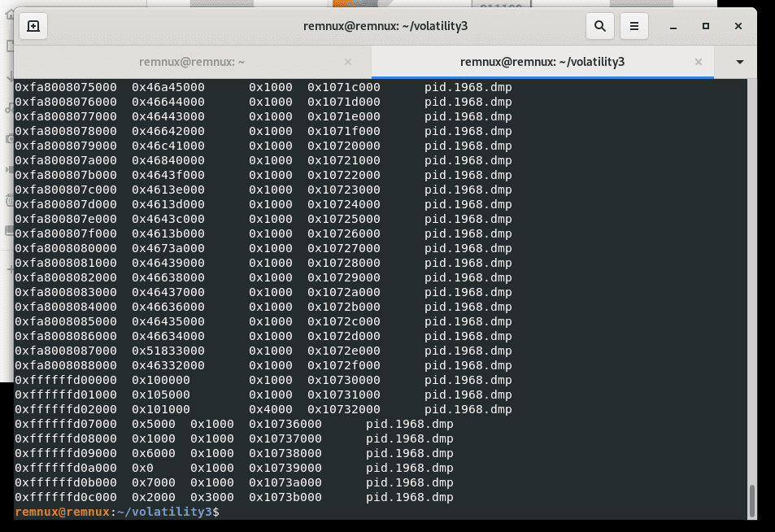775x532 pixels.
Task: Click file offset 0x1073a000
Action: (x=285, y=482)
